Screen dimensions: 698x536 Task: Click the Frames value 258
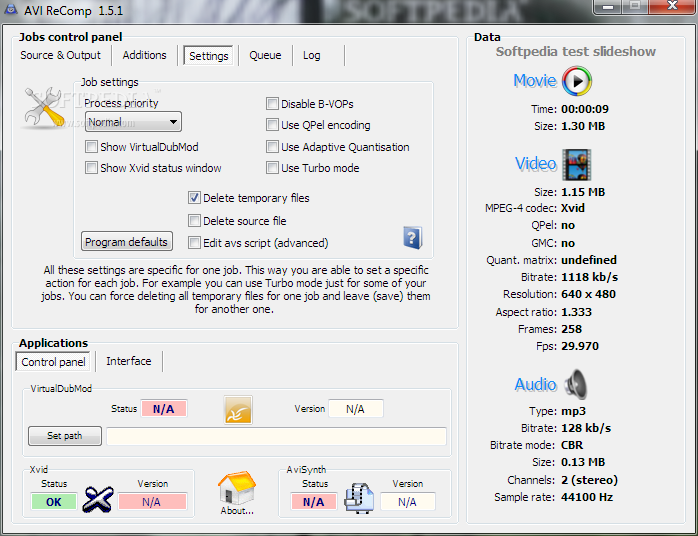coord(571,329)
